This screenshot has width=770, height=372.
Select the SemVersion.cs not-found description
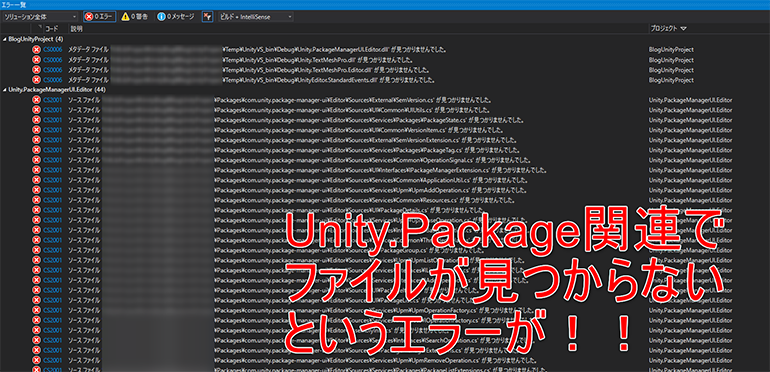coord(280,100)
